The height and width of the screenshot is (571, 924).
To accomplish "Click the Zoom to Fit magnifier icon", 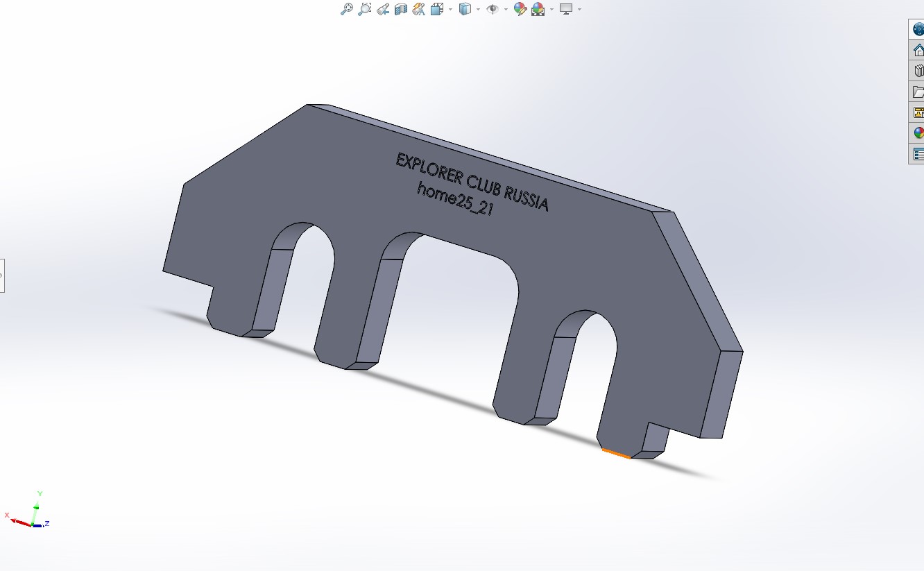I will click(x=347, y=9).
